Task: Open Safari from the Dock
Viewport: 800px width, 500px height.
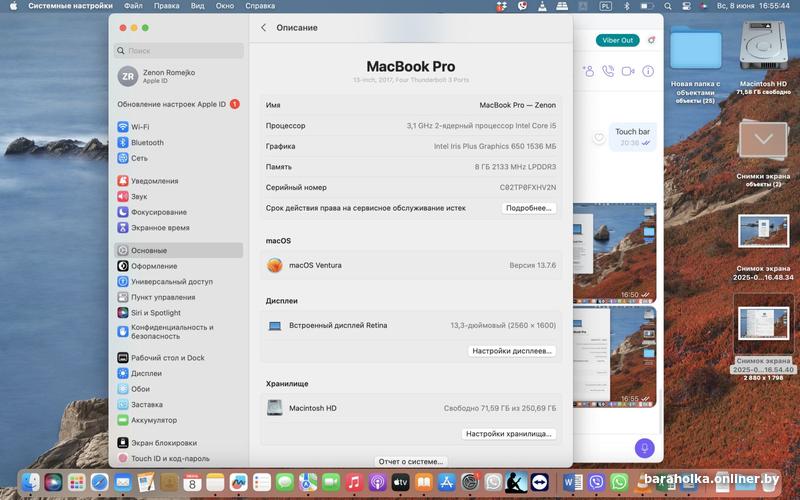Action: point(99,482)
